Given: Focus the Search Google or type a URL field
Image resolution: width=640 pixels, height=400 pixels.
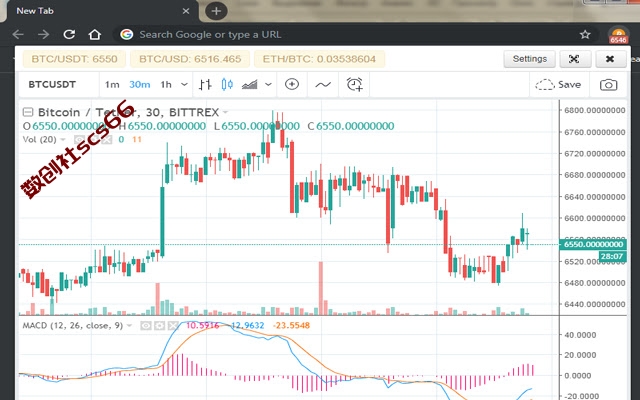Looking at the screenshot, I should (351, 35).
